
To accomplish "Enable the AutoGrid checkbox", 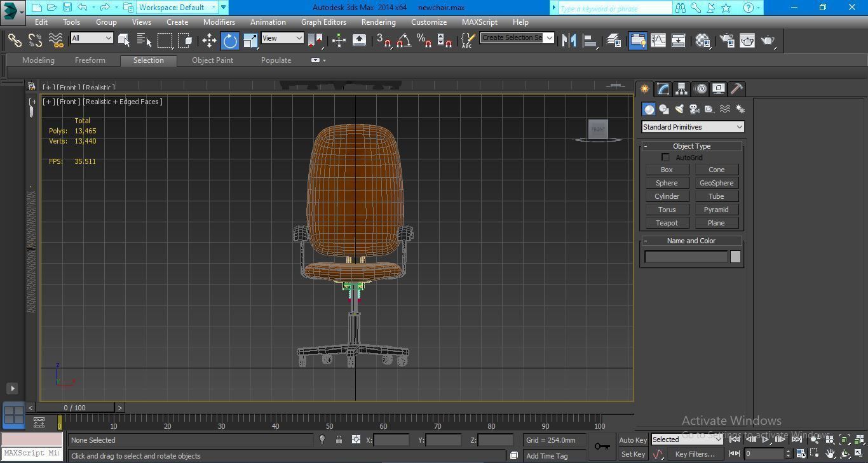I will tap(665, 158).
